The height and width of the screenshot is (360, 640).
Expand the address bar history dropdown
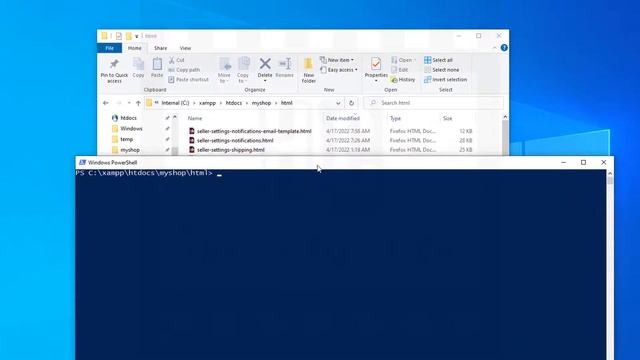coord(338,103)
